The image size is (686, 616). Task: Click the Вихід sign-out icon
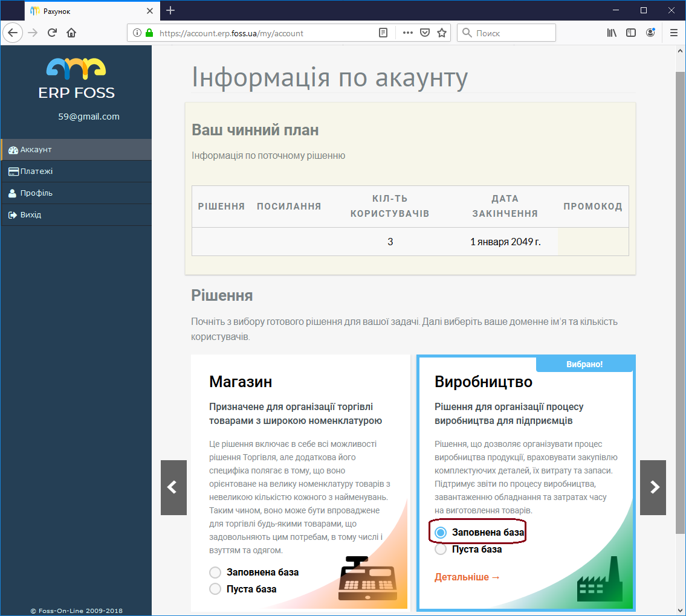tap(13, 215)
